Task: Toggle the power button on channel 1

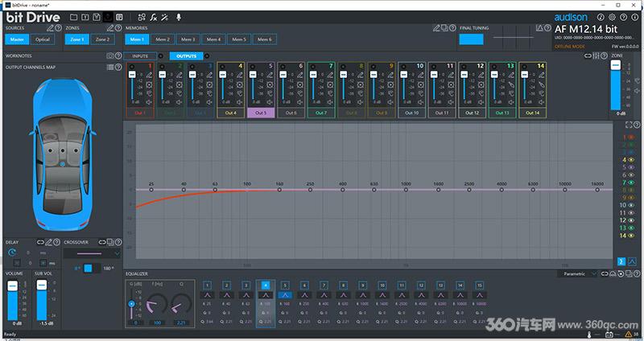Action: 132,67
